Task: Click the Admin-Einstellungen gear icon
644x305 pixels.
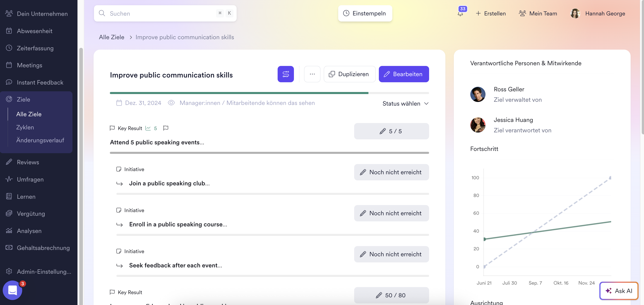Action: [x=9, y=271]
